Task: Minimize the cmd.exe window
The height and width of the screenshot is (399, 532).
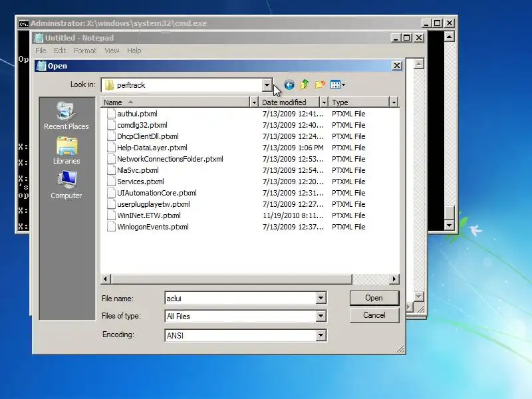Action: pos(426,23)
